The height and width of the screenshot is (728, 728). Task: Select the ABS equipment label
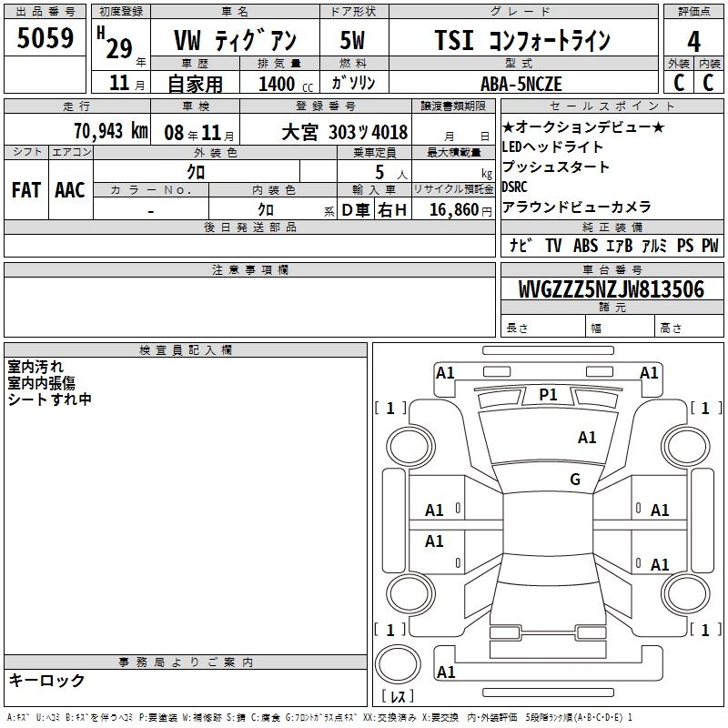point(585,245)
